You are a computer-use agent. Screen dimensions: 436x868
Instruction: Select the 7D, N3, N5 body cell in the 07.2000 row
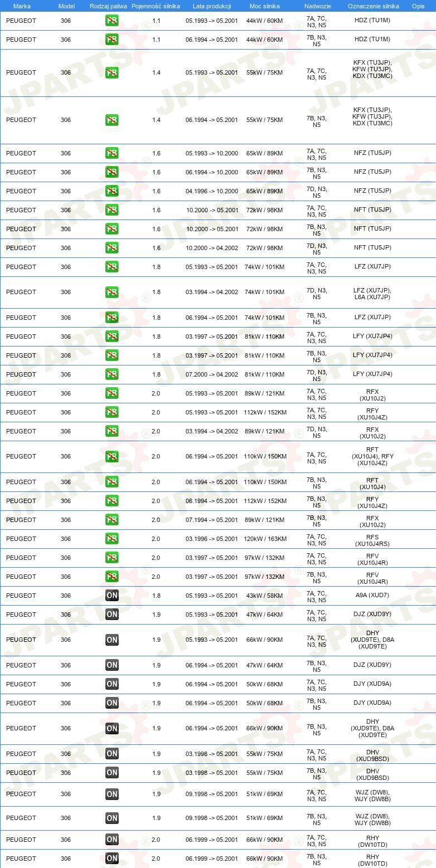(x=317, y=376)
